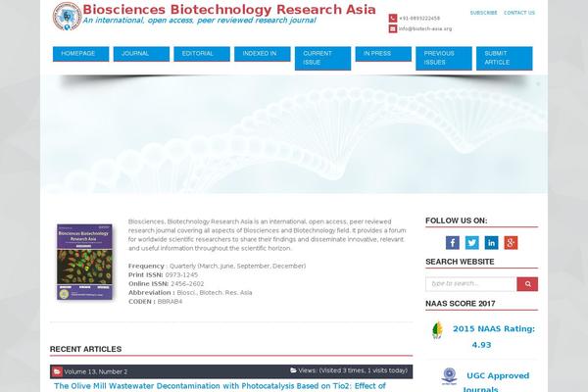This screenshot has width=588, height=392.
Task: Click the journal cover thumbnail image
Action: [x=84, y=262]
